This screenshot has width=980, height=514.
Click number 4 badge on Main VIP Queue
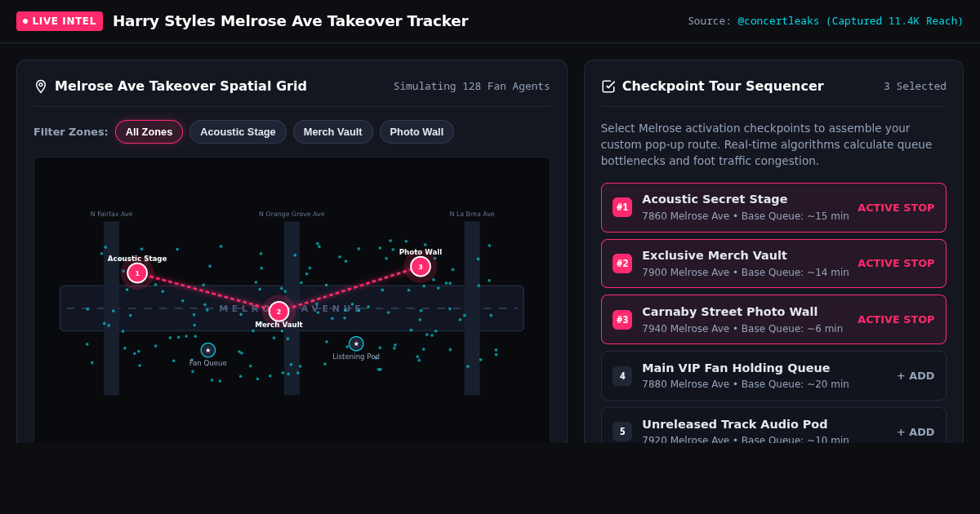622,376
